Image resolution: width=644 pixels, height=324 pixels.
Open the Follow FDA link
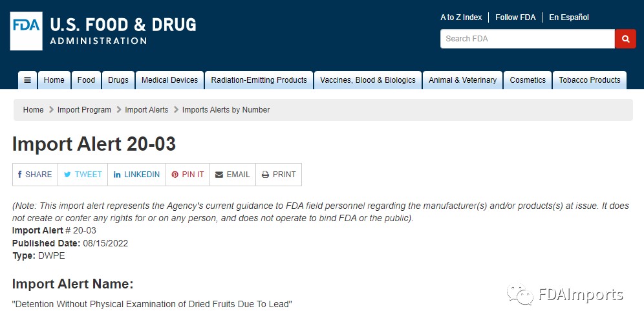(515, 17)
